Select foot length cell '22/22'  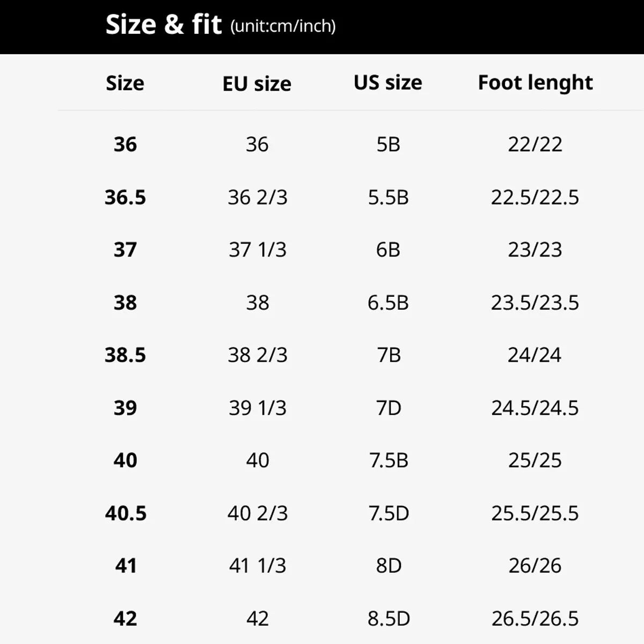point(535,144)
